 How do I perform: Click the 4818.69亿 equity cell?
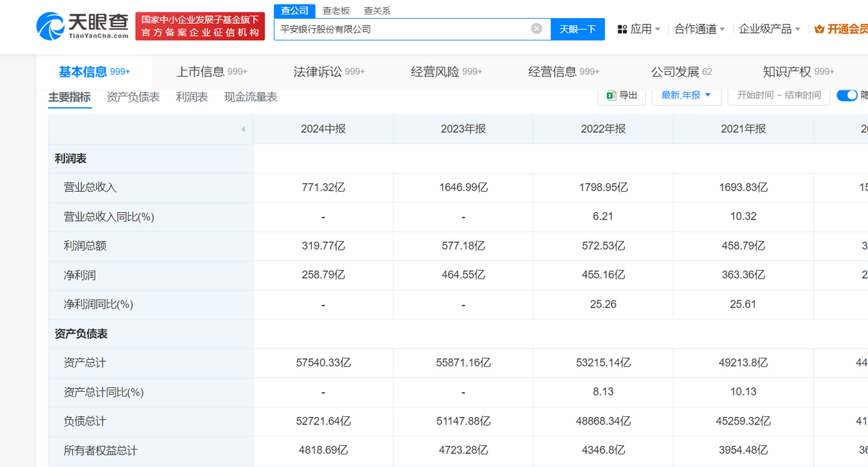point(323,450)
